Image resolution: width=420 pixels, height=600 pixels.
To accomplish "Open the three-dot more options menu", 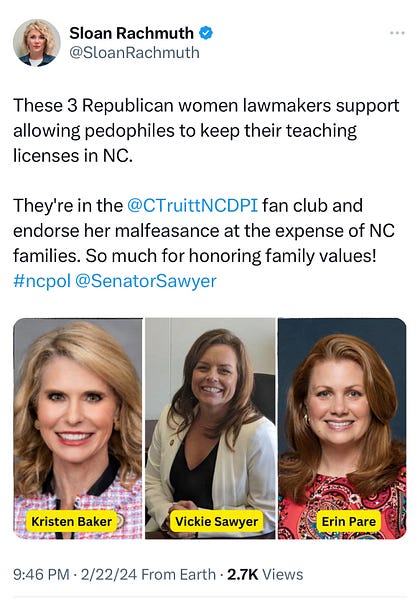I will 397,33.
